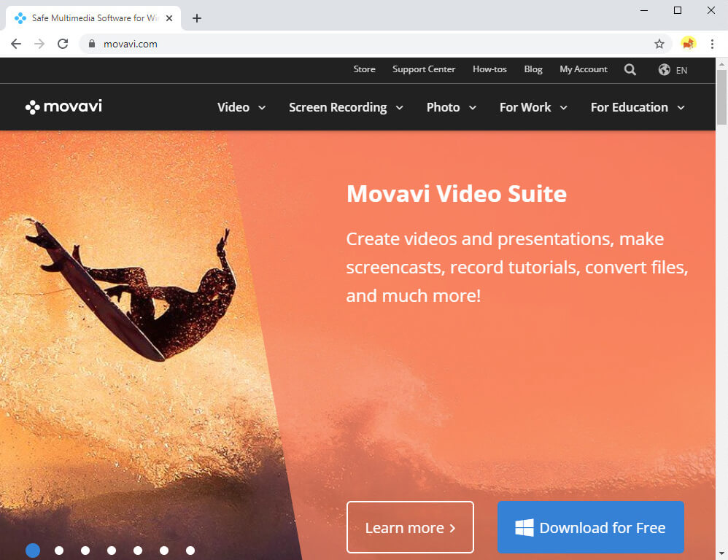Image resolution: width=728 pixels, height=560 pixels.
Task: Select the fourth carousel slide dot
Action: (112, 551)
